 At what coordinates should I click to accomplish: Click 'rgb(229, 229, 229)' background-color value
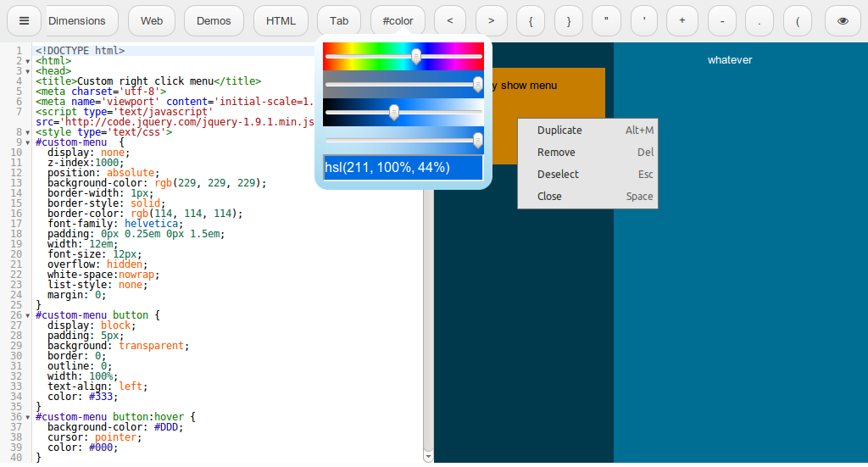[210, 182]
